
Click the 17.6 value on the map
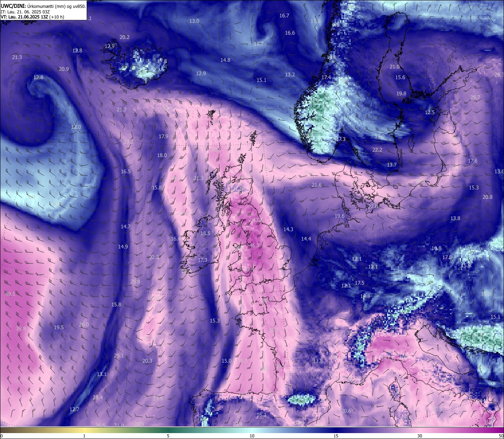(472, 161)
